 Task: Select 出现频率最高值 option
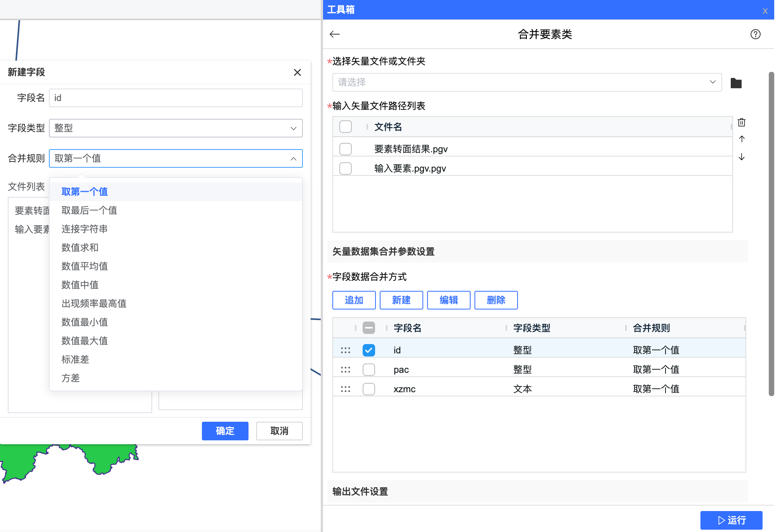(x=176, y=304)
